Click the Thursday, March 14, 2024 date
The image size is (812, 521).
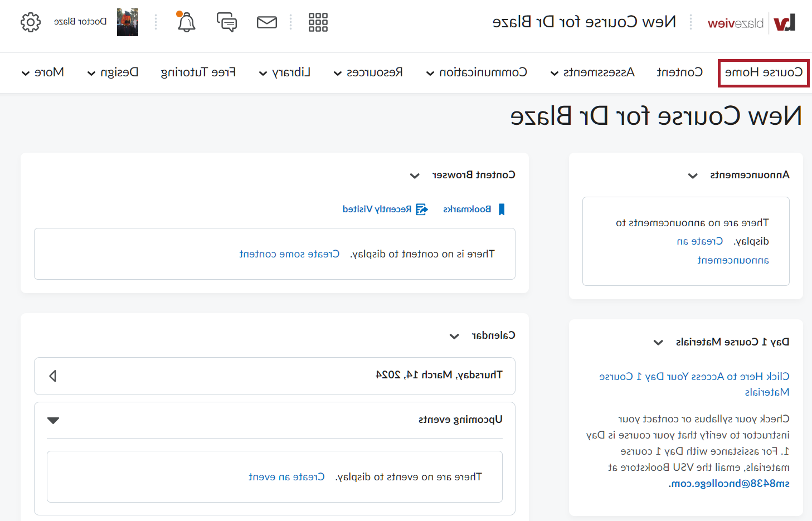439,375
